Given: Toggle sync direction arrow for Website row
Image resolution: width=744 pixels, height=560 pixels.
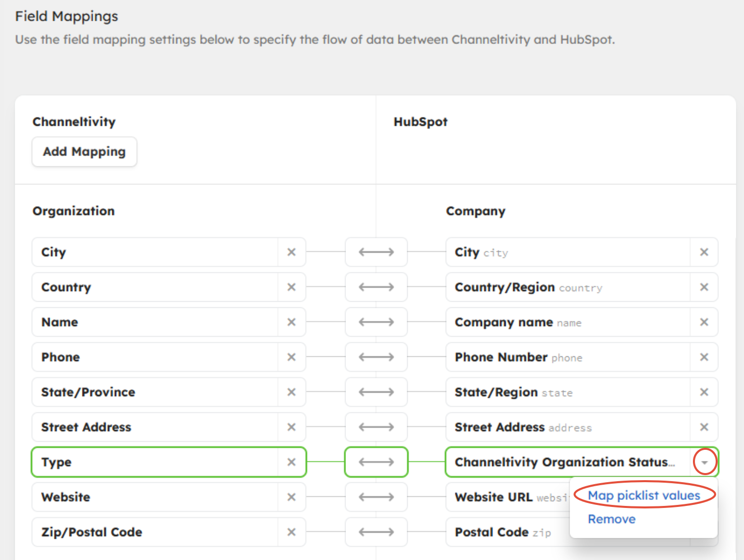Looking at the screenshot, I should coord(376,497).
